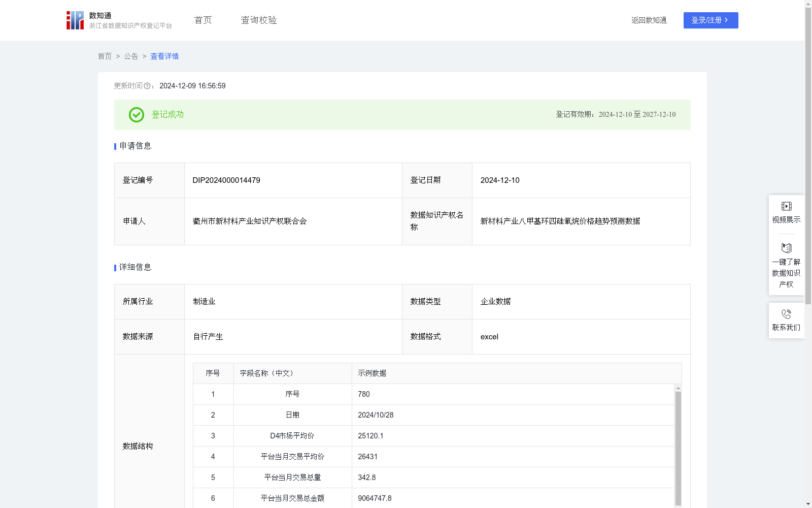
Task: Click 查看详情 in the breadcrumb
Action: tap(164, 56)
